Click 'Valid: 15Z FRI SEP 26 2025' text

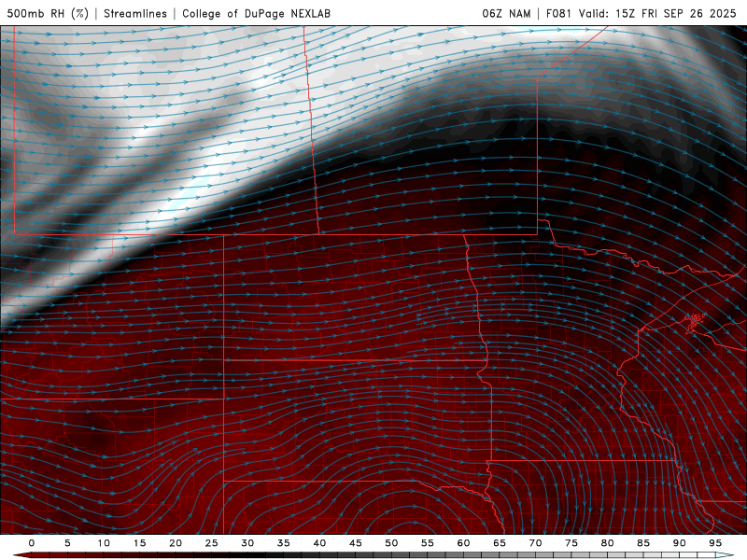click(x=657, y=13)
